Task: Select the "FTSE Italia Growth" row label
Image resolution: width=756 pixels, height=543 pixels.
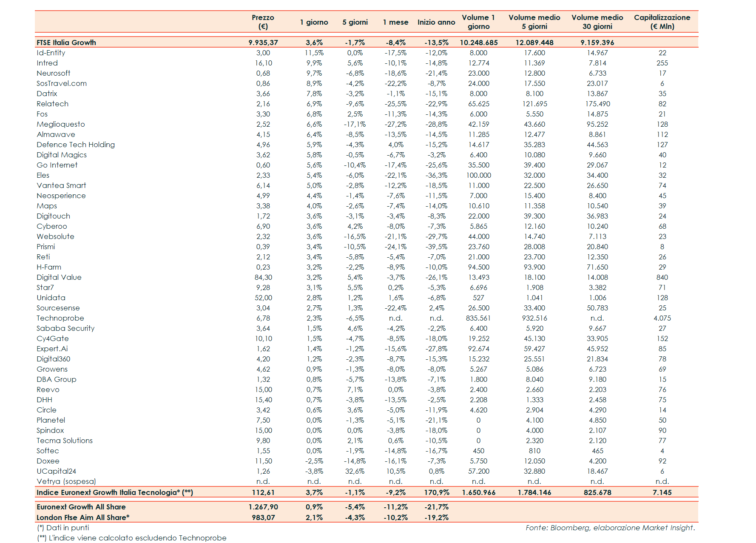Action: click(66, 43)
